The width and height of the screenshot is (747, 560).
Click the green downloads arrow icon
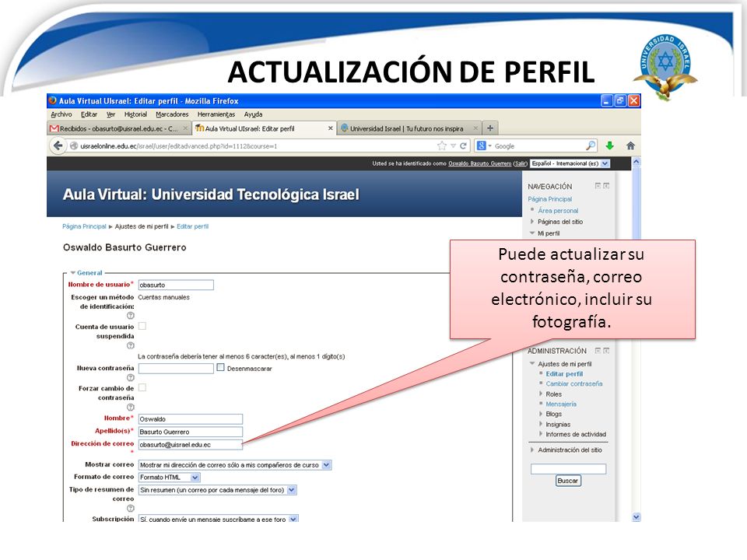[x=609, y=145]
